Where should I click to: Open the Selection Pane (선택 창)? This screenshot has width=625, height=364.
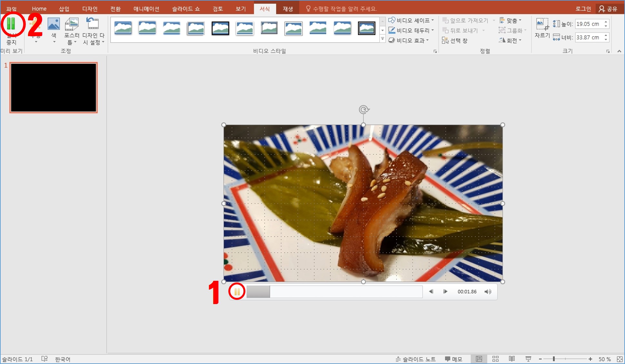coord(455,41)
